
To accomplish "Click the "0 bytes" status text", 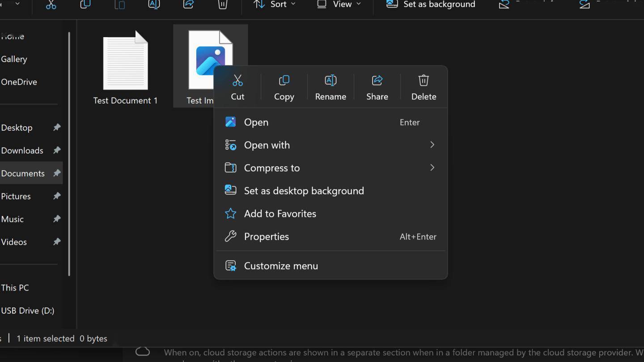I will click(93, 339).
